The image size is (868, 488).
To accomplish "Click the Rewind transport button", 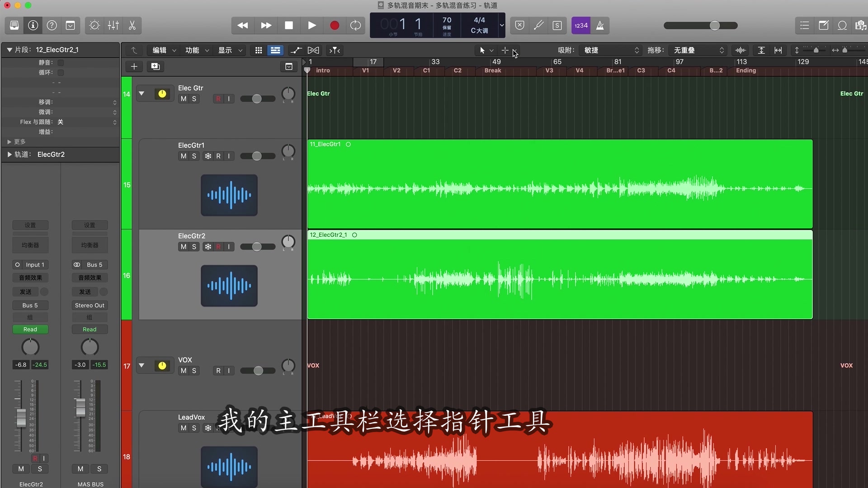I will click(243, 25).
